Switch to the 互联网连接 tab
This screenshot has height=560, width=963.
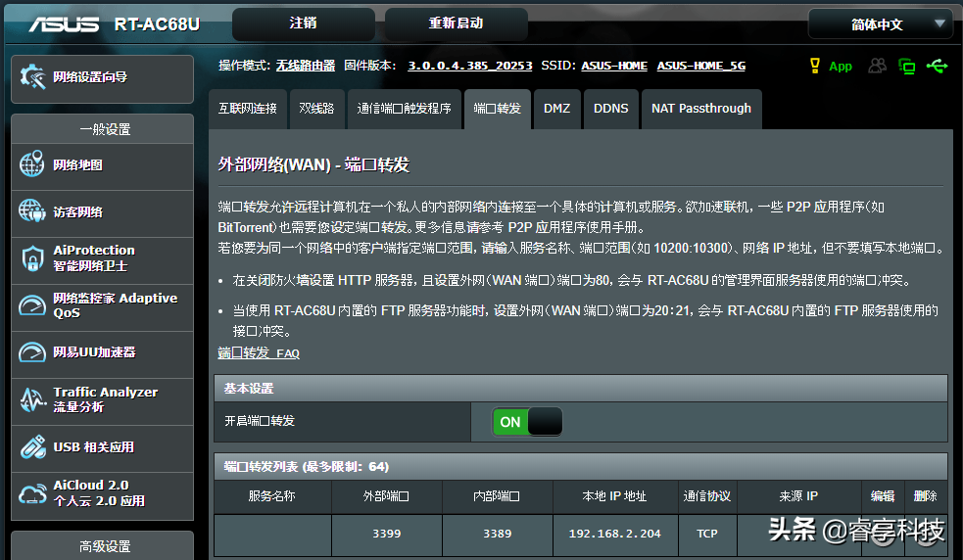pyautogui.click(x=248, y=109)
